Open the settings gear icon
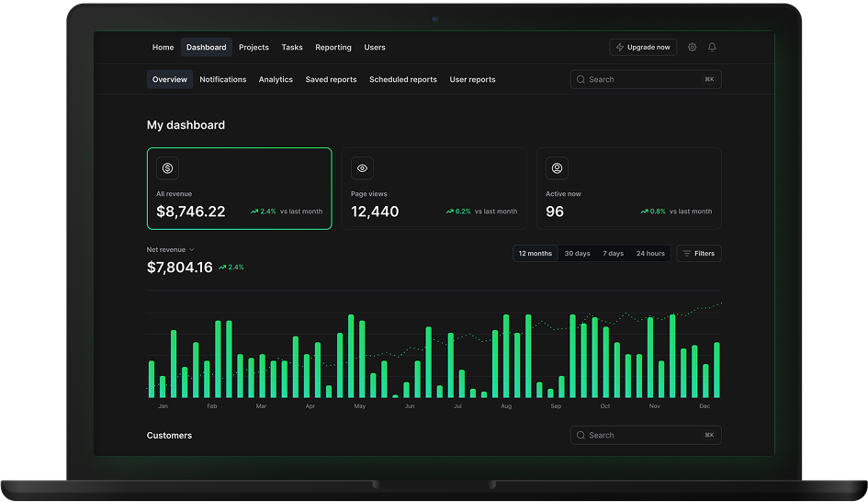Viewport: 868px width, 502px height. click(x=692, y=47)
